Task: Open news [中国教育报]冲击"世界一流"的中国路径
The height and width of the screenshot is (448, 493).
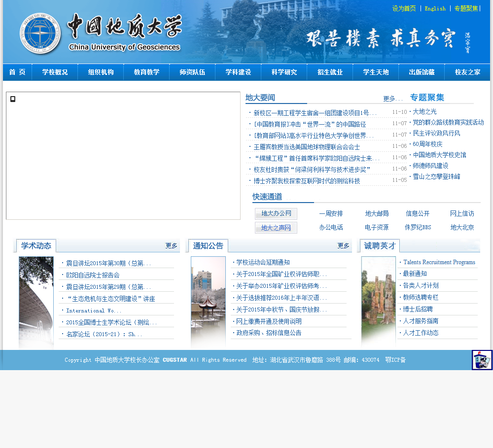Action: tap(310, 124)
